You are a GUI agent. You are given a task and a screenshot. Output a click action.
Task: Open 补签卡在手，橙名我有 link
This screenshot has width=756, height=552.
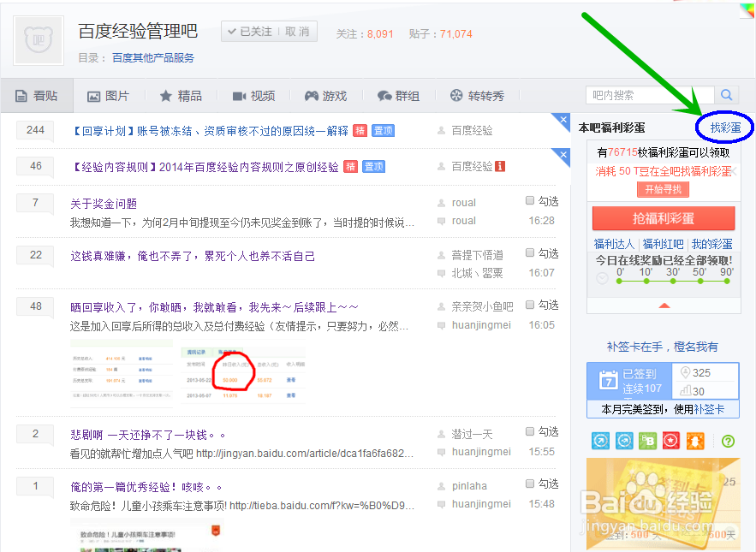point(663,347)
